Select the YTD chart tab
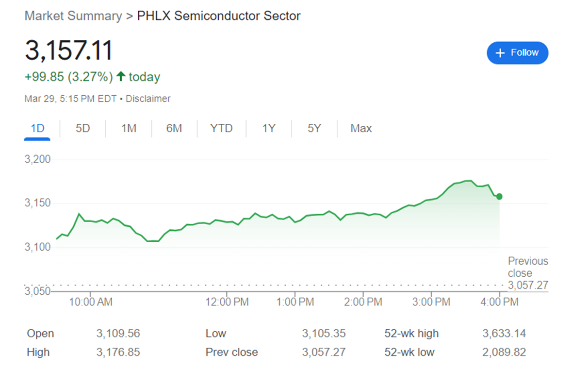Viewport: 588px width, 370px height. click(221, 129)
